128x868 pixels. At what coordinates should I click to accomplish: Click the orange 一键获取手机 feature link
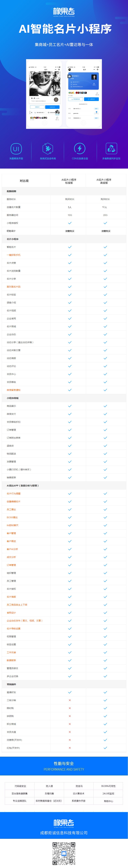(13, 255)
